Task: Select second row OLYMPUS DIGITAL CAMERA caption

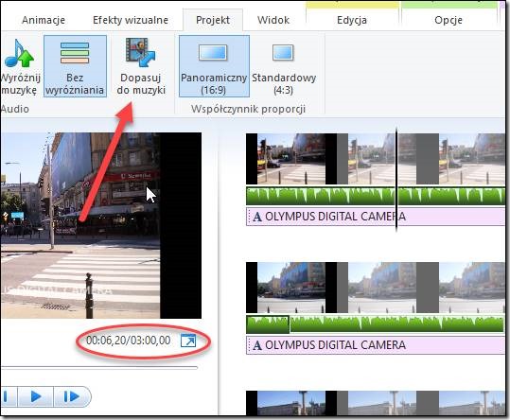Action: (376, 345)
